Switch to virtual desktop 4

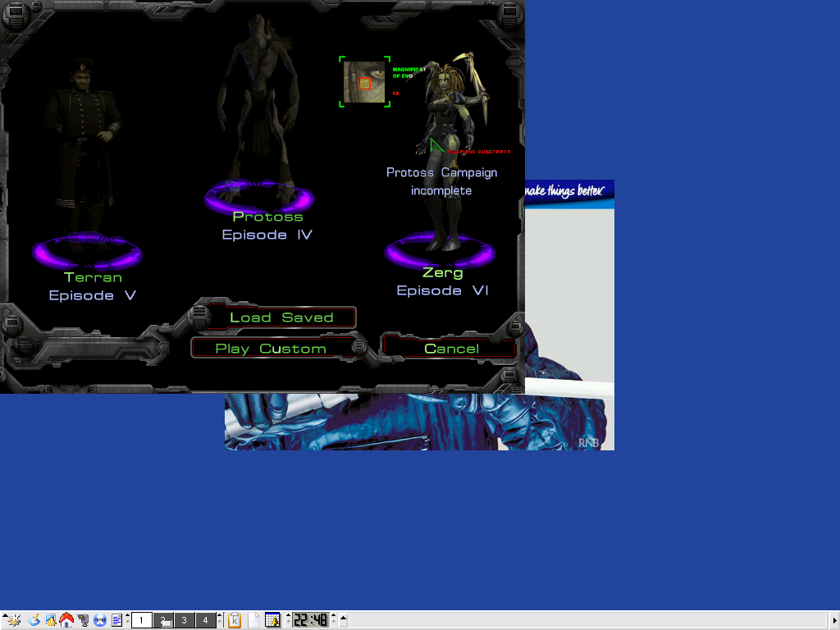pyautogui.click(x=205, y=620)
